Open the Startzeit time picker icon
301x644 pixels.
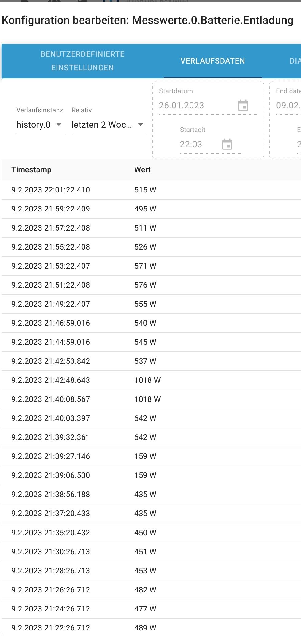227,144
